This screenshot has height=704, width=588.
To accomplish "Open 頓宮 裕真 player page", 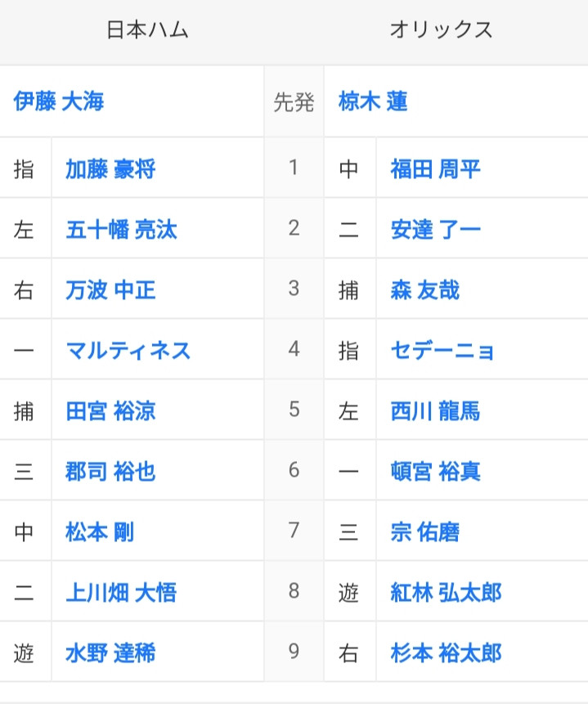I will coord(435,472).
